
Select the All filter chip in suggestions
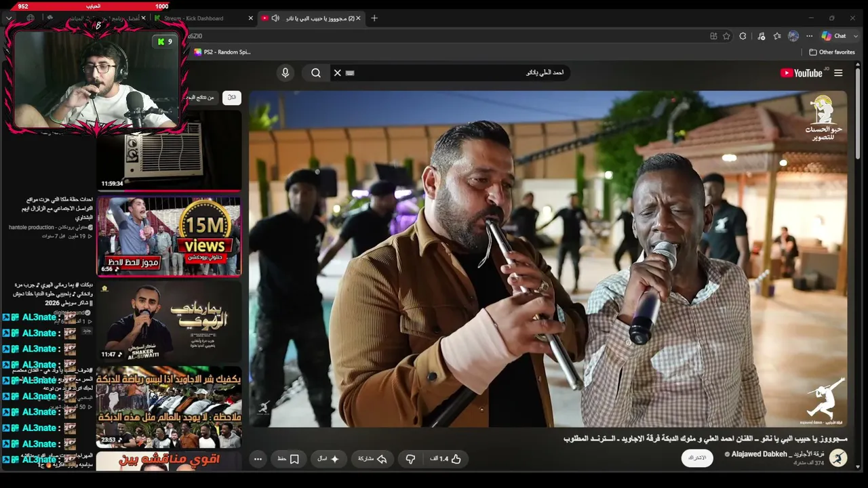click(232, 98)
